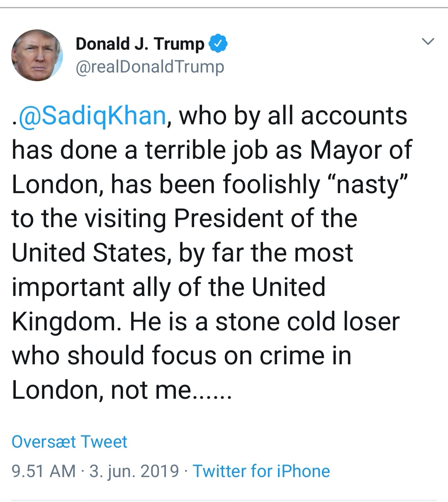Click the phrase "stone cold loser"
The height and width of the screenshot is (502, 448).
pyautogui.click(x=307, y=322)
